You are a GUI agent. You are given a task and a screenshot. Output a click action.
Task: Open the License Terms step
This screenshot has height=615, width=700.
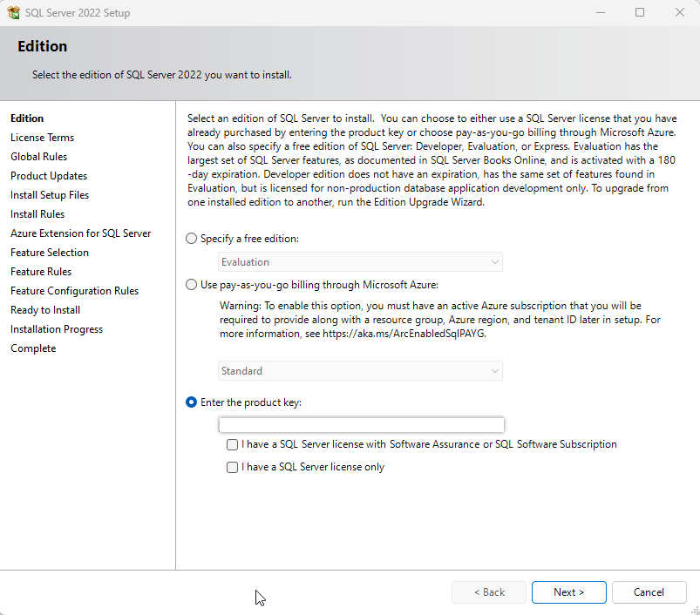(42, 137)
